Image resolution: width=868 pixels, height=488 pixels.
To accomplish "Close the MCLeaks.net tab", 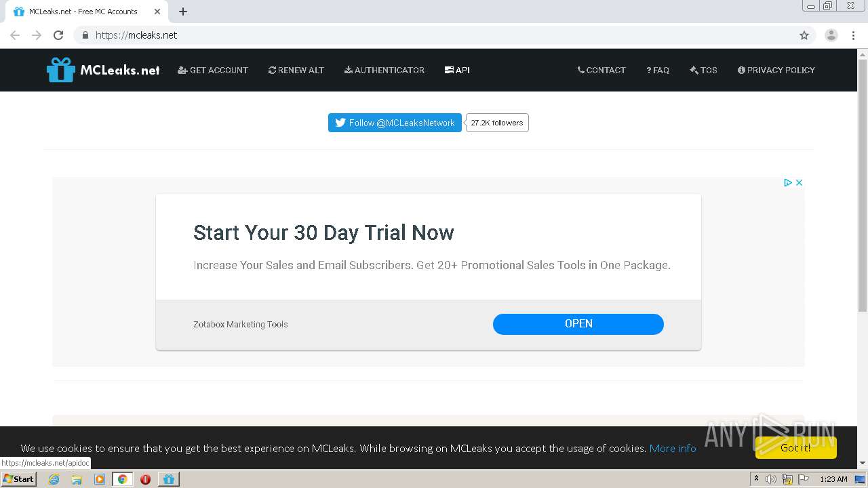I will pyautogui.click(x=157, y=12).
